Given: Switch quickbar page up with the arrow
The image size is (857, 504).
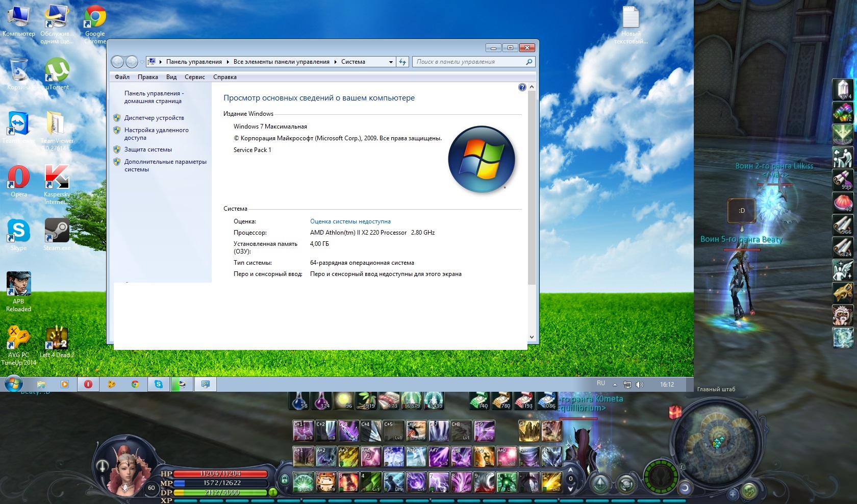Looking at the screenshot, I should [x=571, y=470].
